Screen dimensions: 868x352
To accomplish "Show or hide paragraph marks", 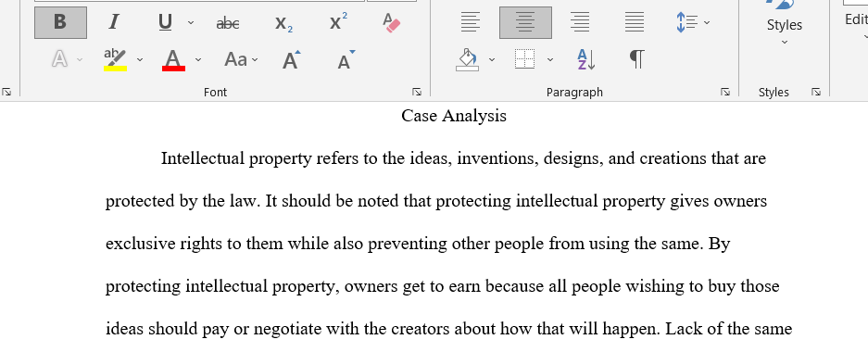I will (636, 59).
